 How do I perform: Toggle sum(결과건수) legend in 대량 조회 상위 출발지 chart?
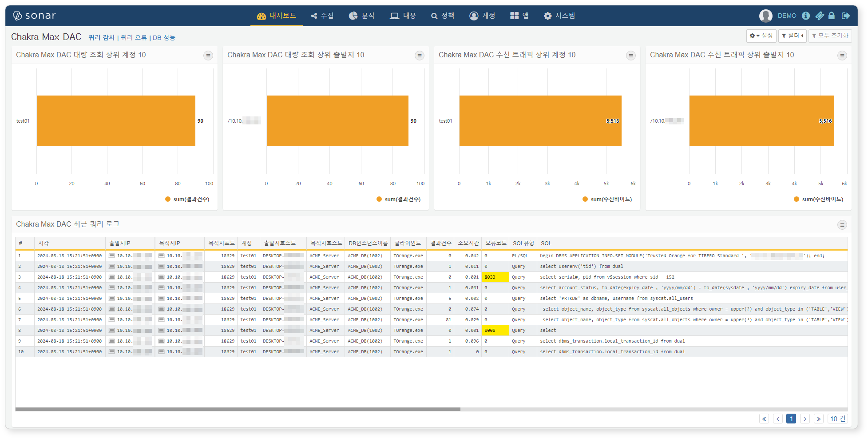[399, 199]
